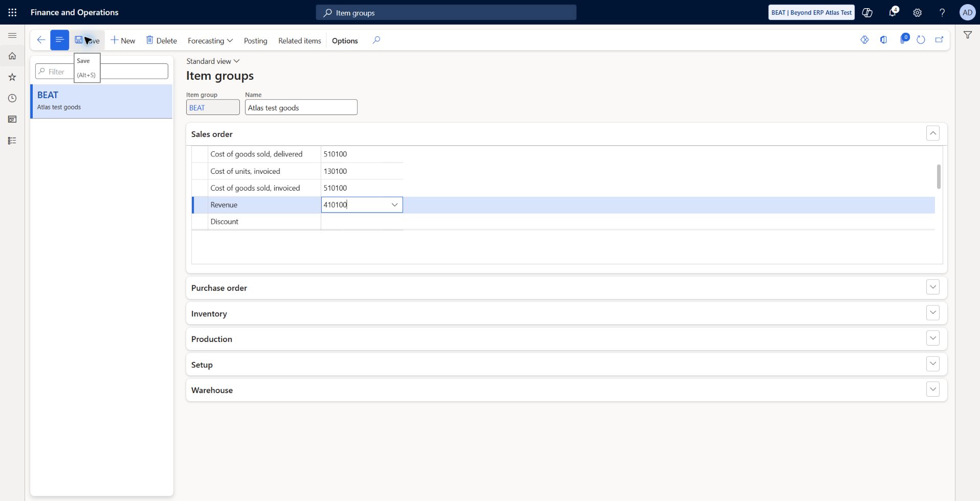The image size is (980, 501).
Task: Open the notifications bell
Action: point(893,13)
